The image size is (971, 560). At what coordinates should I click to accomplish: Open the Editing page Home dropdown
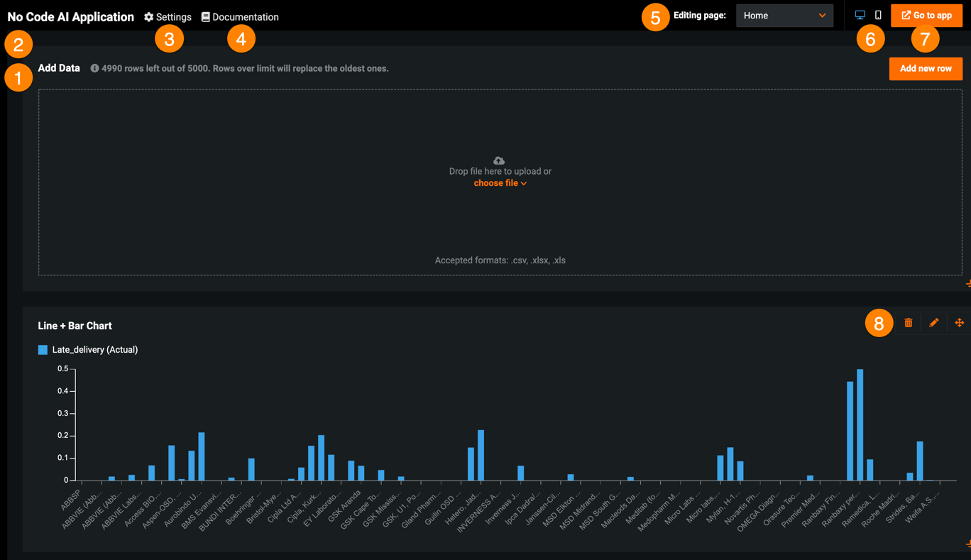(784, 16)
